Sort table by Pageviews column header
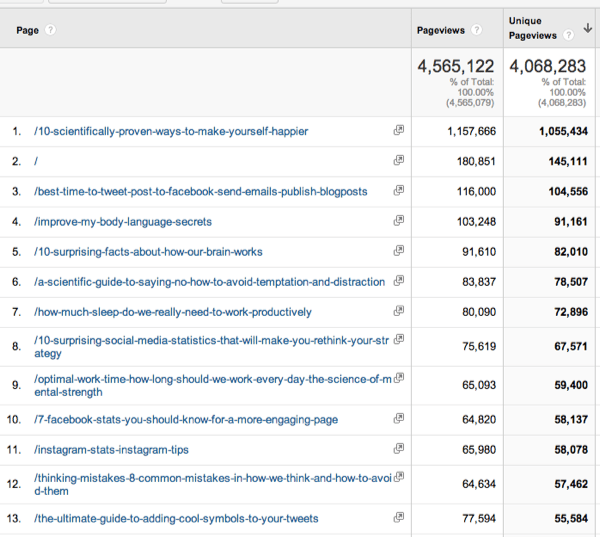600x537 pixels. tap(441, 30)
